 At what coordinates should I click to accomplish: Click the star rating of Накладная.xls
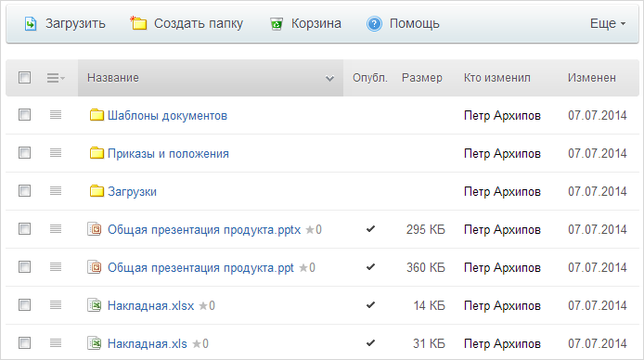[200, 343]
